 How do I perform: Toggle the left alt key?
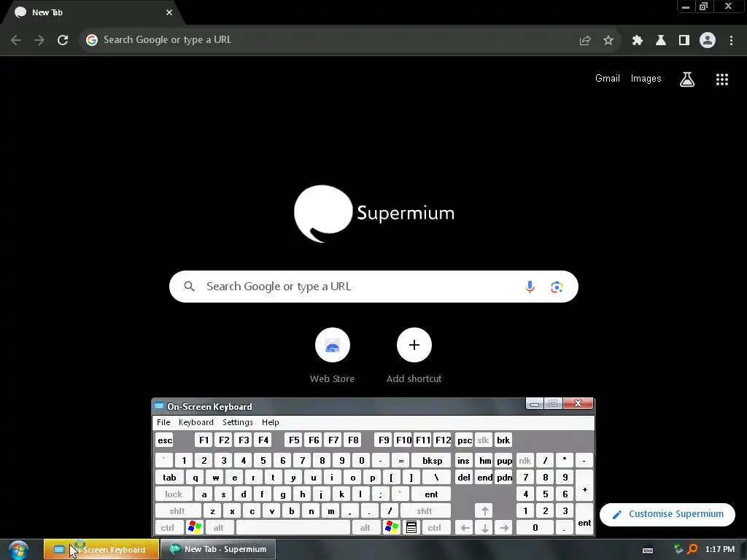coord(218,528)
